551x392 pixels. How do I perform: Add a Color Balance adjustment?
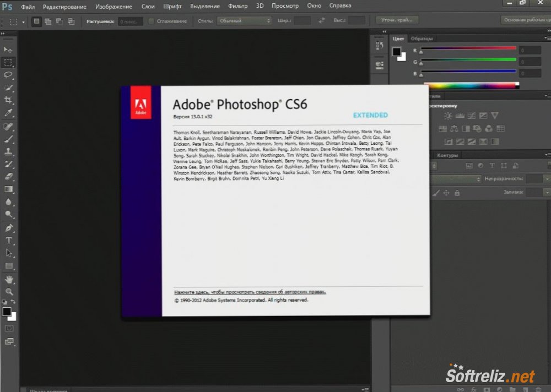[x=455, y=129]
